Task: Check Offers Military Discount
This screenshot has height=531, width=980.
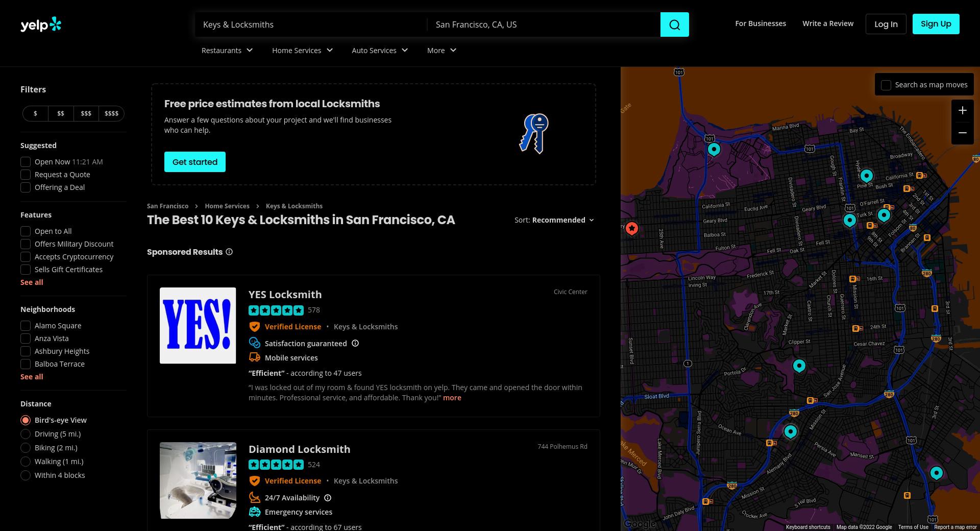Action: click(26, 244)
